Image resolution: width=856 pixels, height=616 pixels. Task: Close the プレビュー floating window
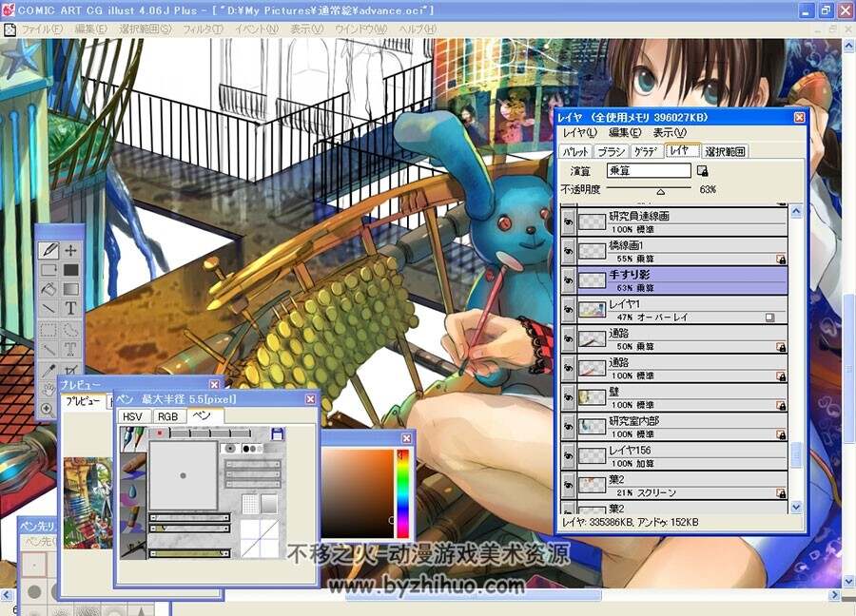point(215,385)
